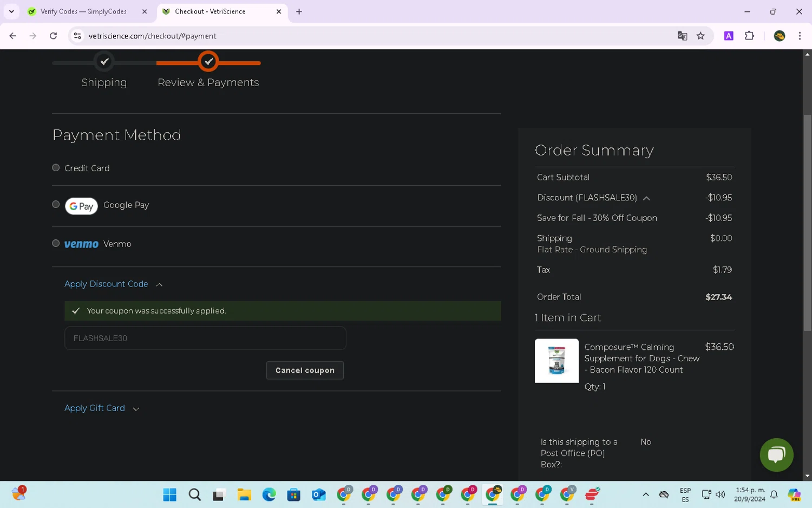The image size is (812, 508).
Task: Close the Verify Codes — SimplyCodes tab
Action: (x=145, y=11)
